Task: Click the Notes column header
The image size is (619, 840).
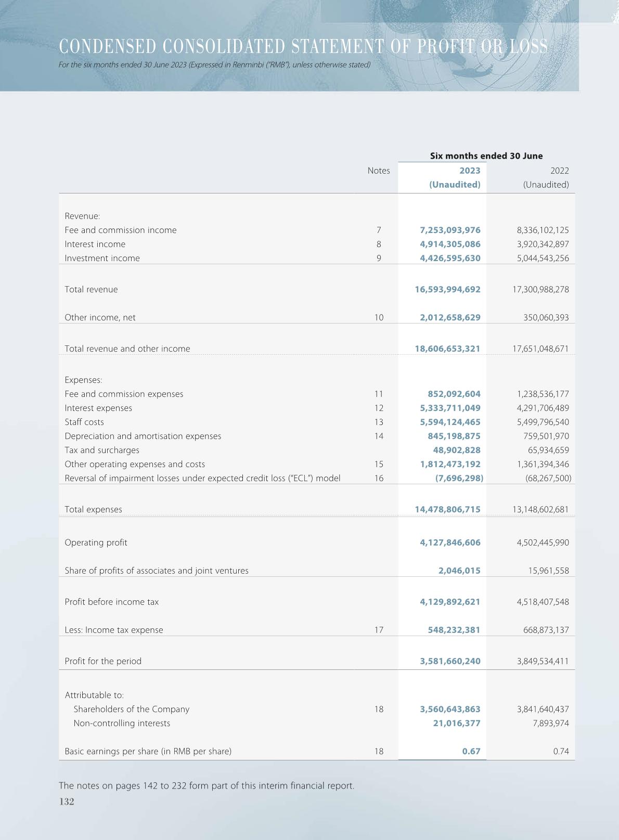Action: (378, 171)
